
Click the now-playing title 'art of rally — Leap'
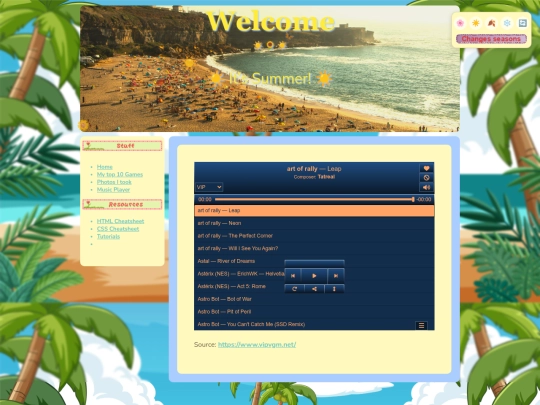pyautogui.click(x=314, y=169)
